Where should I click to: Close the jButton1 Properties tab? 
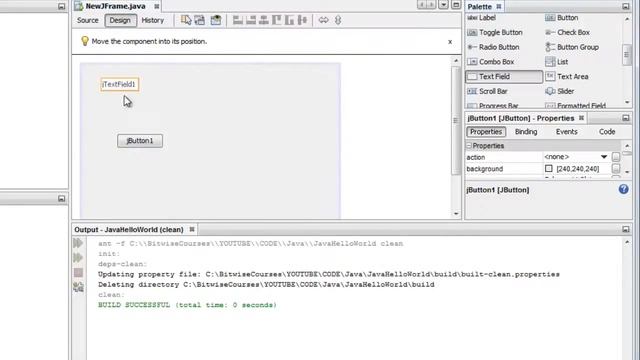[x=581, y=118]
